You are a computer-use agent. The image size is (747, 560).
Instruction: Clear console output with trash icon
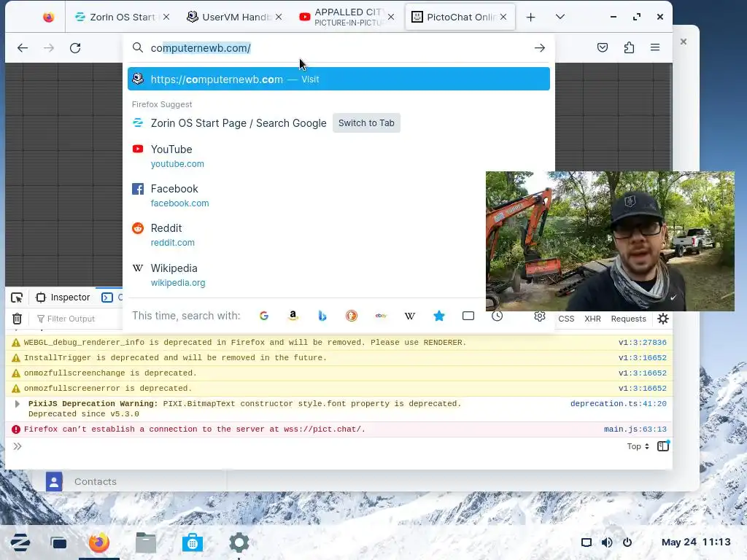18,319
